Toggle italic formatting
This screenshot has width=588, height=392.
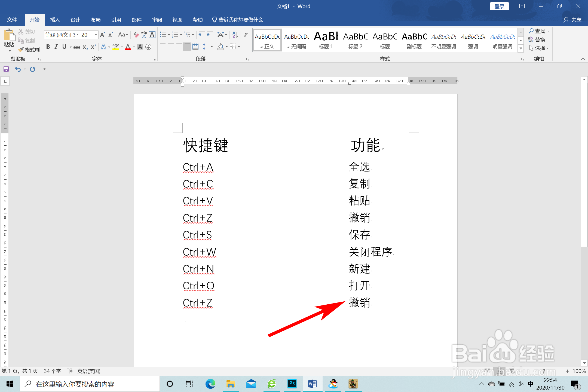pos(56,47)
